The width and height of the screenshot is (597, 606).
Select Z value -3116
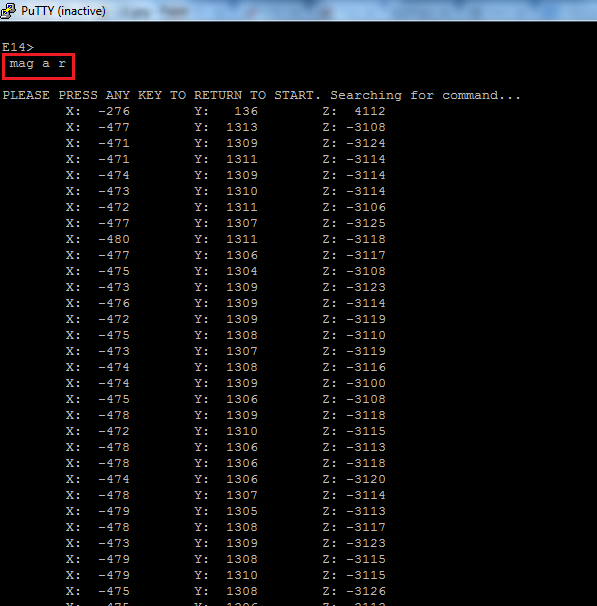click(x=366, y=367)
